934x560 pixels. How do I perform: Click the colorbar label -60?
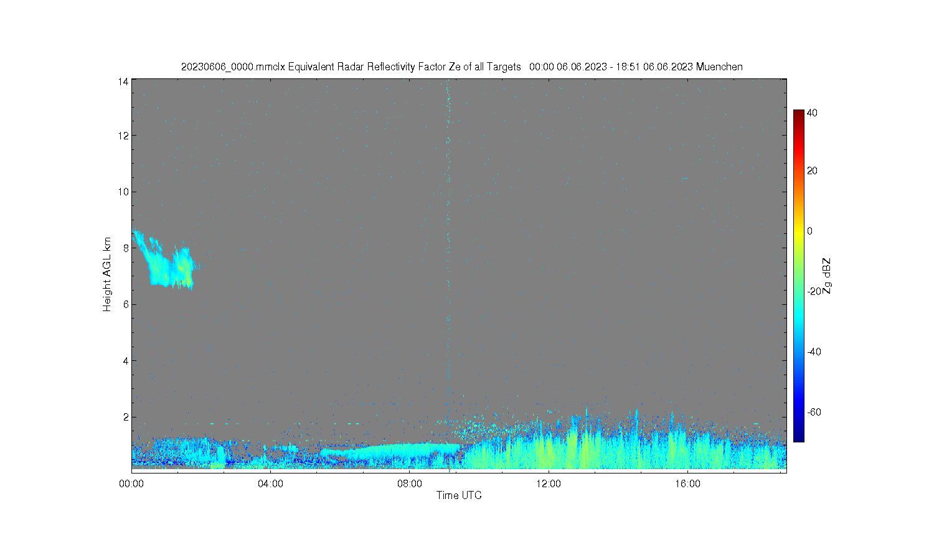point(814,412)
